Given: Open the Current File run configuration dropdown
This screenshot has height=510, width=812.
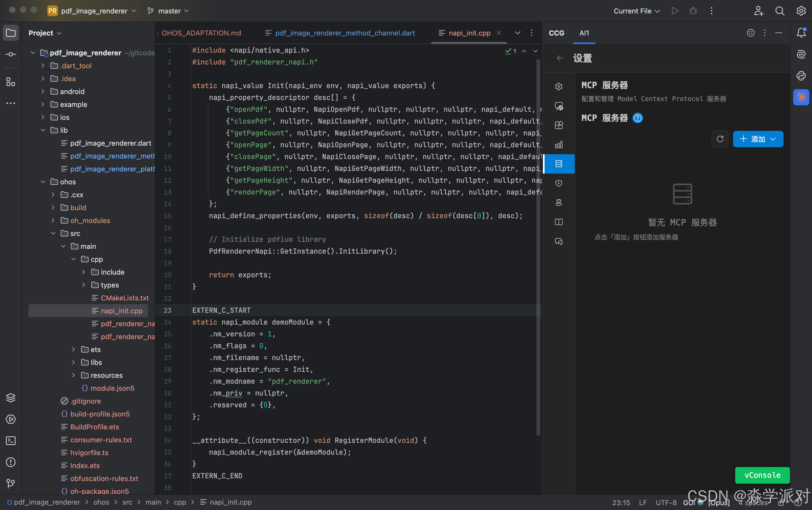Looking at the screenshot, I should click(x=636, y=11).
